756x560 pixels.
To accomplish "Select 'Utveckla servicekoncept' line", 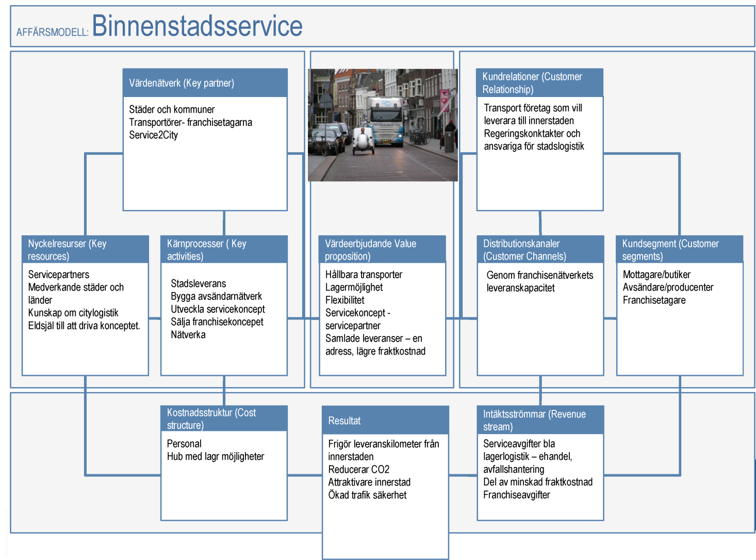I will click(x=218, y=309).
